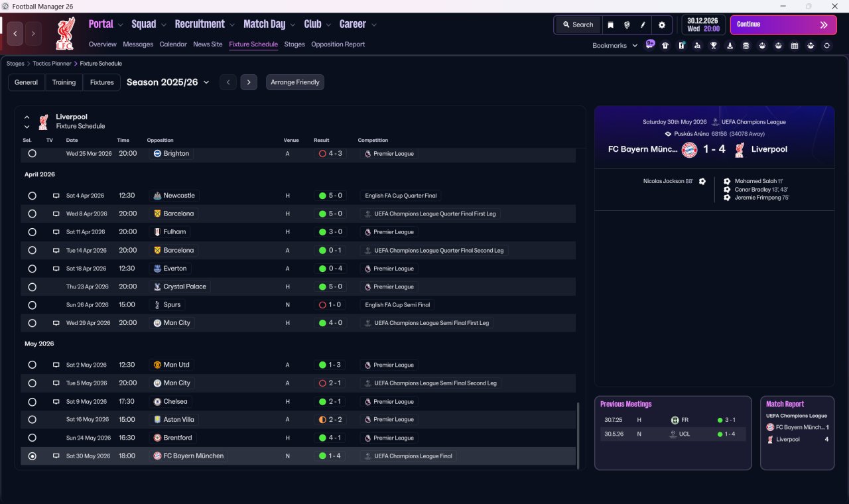Go forward with the right arrow navigation button
849x504 pixels.
pyautogui.click(x=34, y=33)
